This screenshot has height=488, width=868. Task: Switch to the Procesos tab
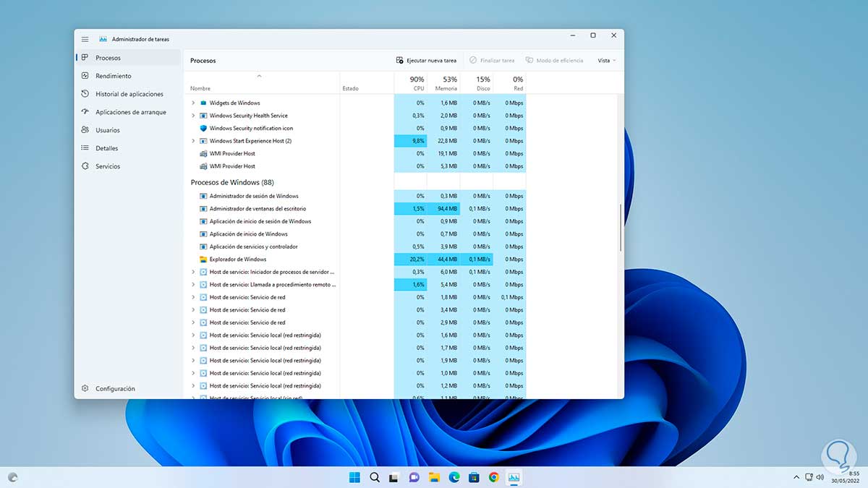click(108, 58)
